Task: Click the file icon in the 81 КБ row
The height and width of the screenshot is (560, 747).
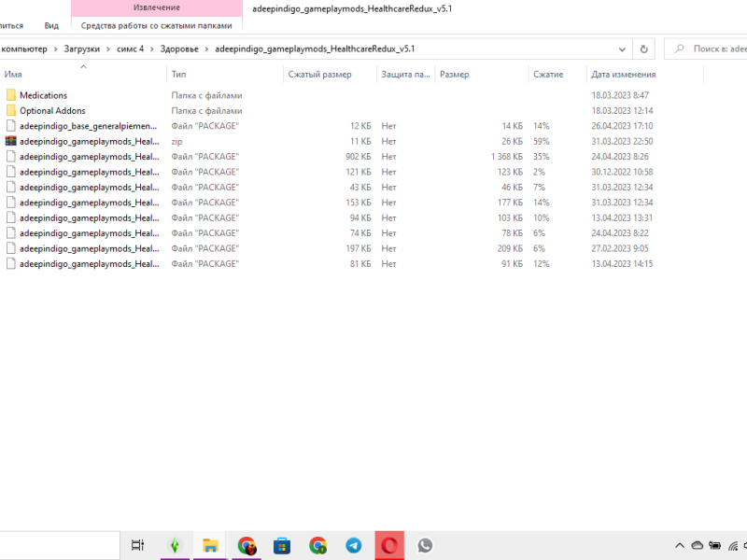Action: (11, 263)
